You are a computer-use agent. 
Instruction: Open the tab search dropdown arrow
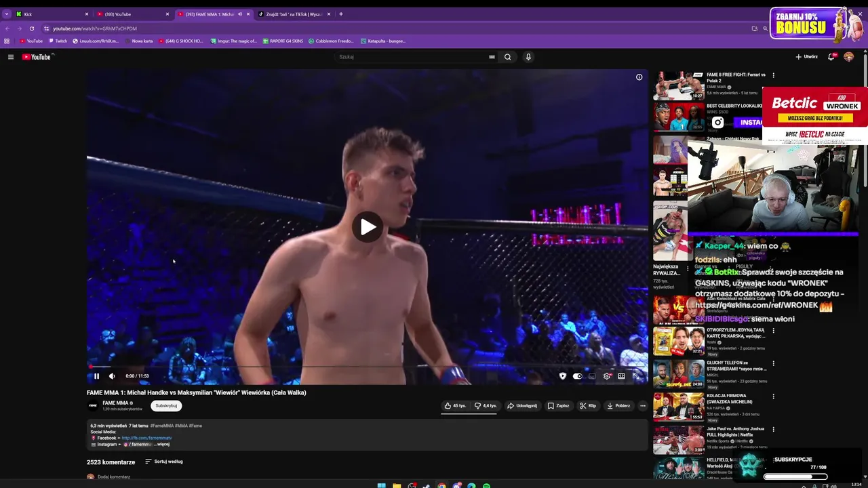(x=7, y=14)
